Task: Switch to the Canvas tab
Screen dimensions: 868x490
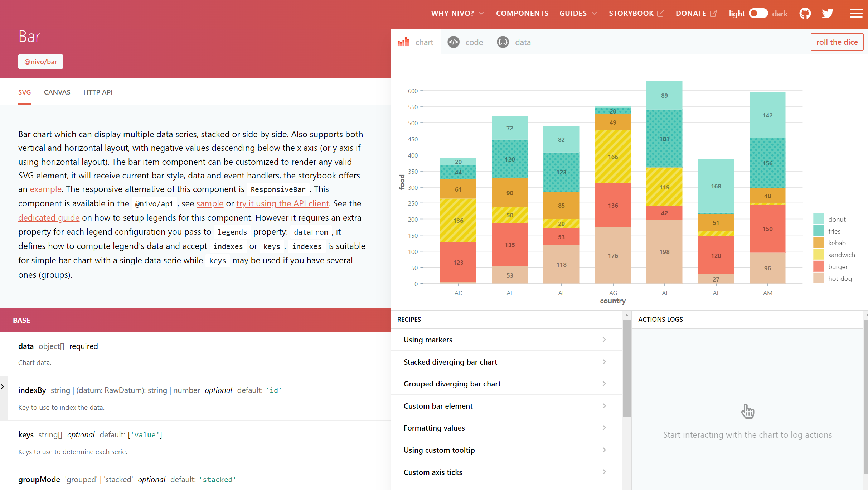Action: (57, 92)
